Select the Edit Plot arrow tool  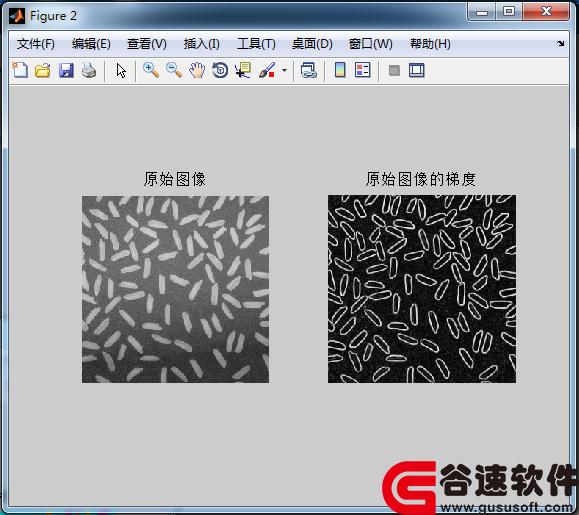[121, 70]
